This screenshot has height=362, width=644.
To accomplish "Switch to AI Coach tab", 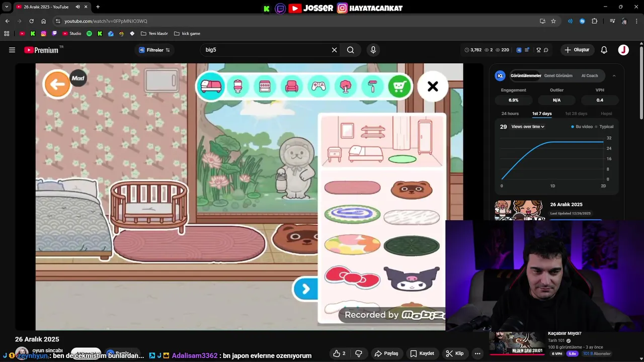I will pyautogui.click(x=590, y=75).
